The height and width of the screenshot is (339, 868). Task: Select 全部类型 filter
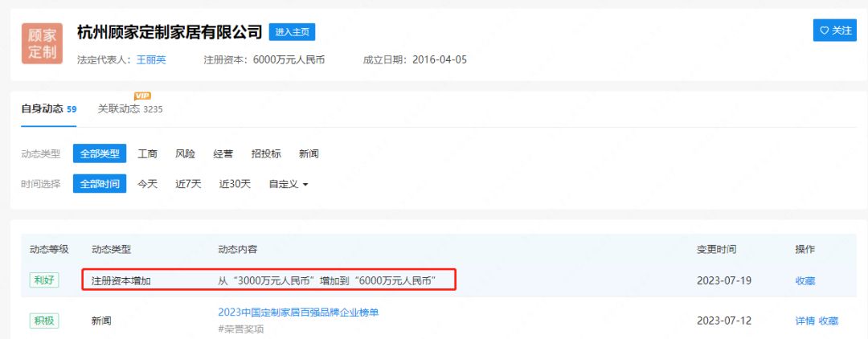(x=100, y=153)
